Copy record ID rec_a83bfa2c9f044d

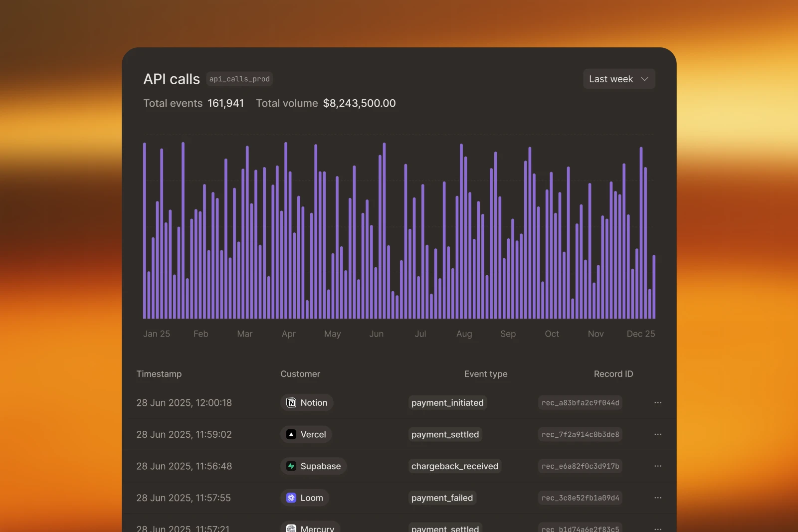(580, 402)
